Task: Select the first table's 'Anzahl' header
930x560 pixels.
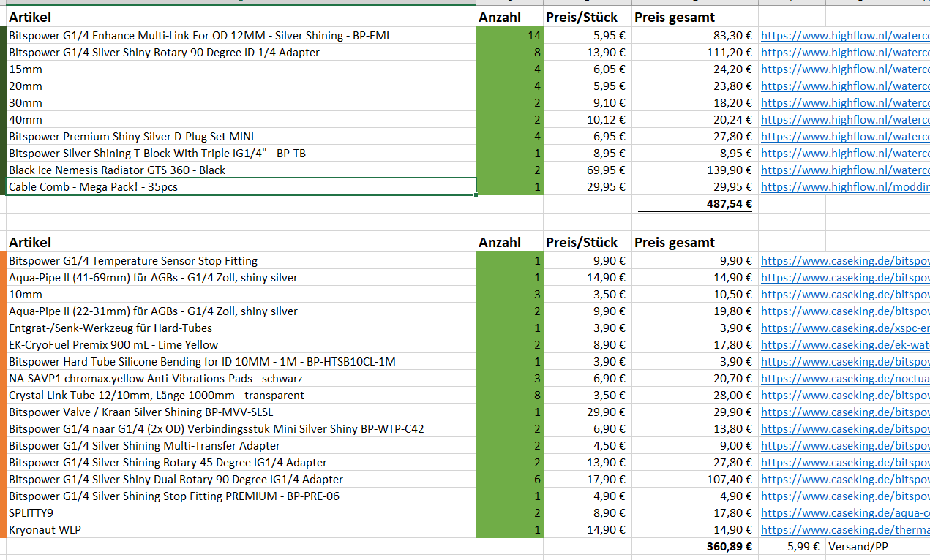Action: click(x=509, y=17)
